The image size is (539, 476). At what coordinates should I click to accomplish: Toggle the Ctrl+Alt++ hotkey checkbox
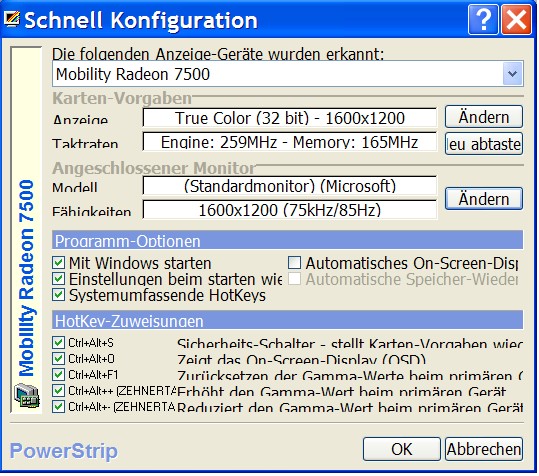click(58, 391)
